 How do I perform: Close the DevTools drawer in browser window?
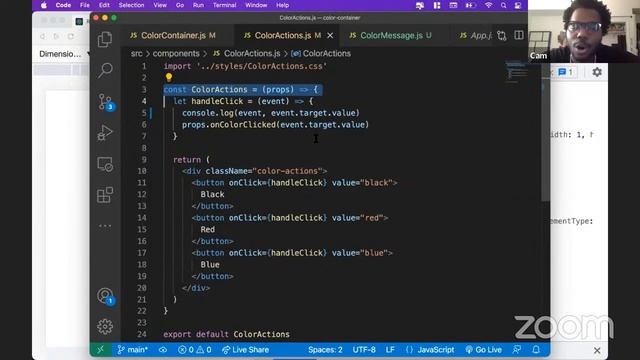point(597,350)
